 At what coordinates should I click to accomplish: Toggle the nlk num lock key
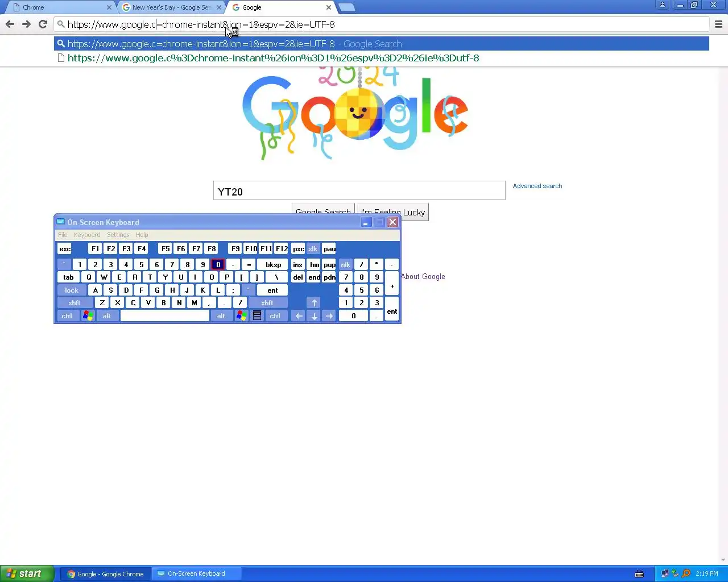[346, 265]
